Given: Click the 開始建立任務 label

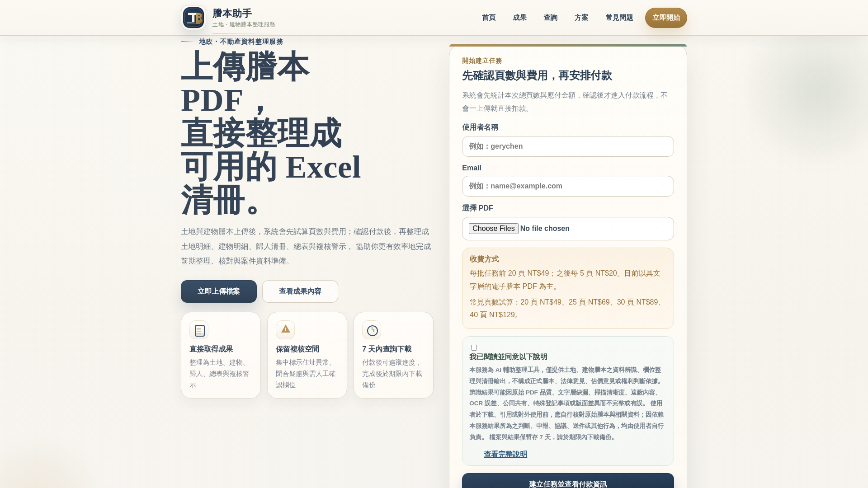Looking at the screenshot, I should [x=482, y=61].
